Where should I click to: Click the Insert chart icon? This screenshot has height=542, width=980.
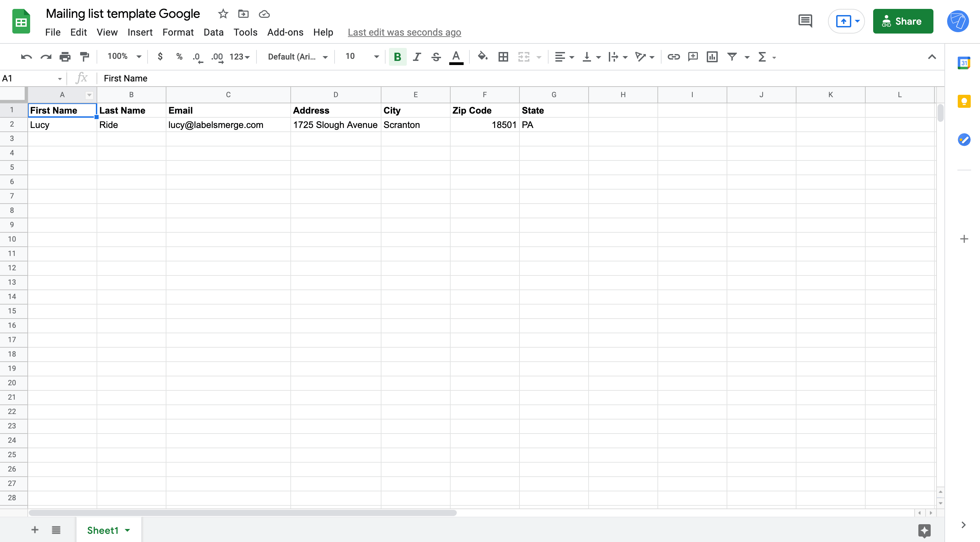click(711, 56)
